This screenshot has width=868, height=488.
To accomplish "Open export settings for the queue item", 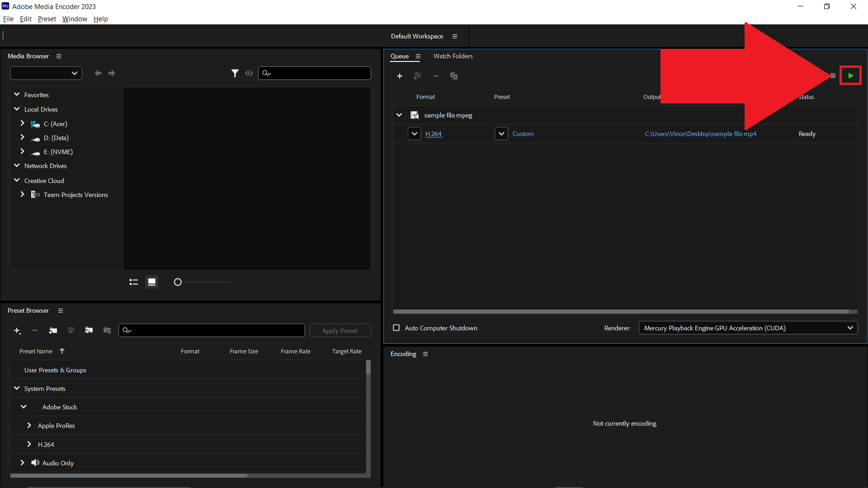I will pos(418,76).
